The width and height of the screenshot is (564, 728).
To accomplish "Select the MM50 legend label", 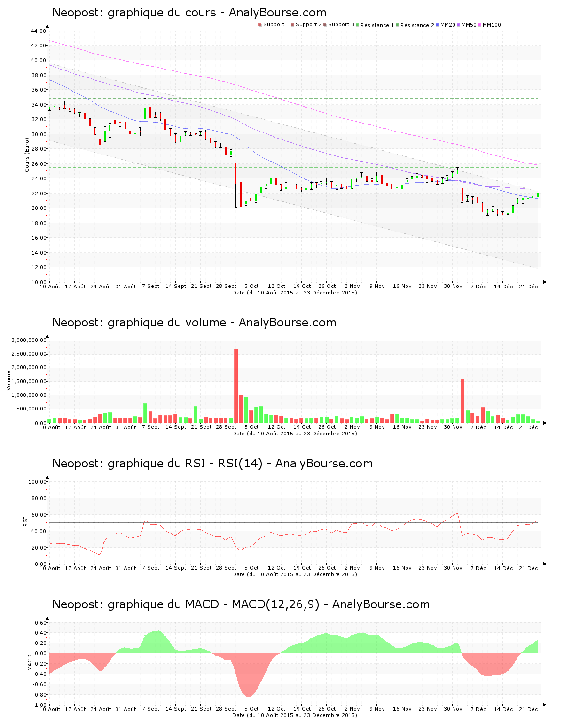I will pos(469,24).
